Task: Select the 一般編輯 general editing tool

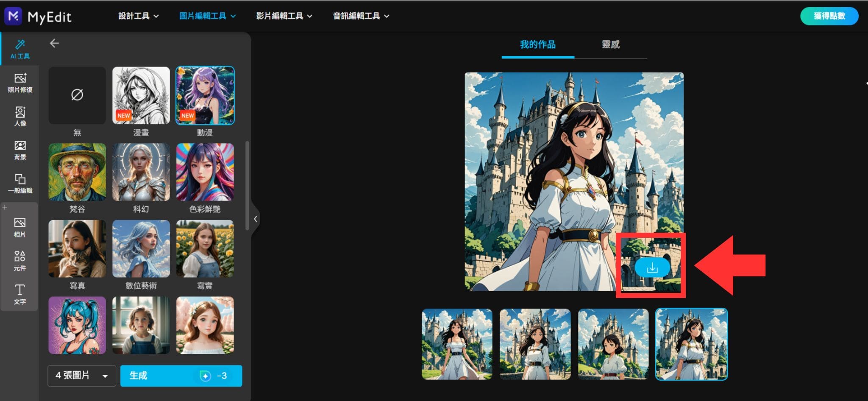Action: (20, 184)
